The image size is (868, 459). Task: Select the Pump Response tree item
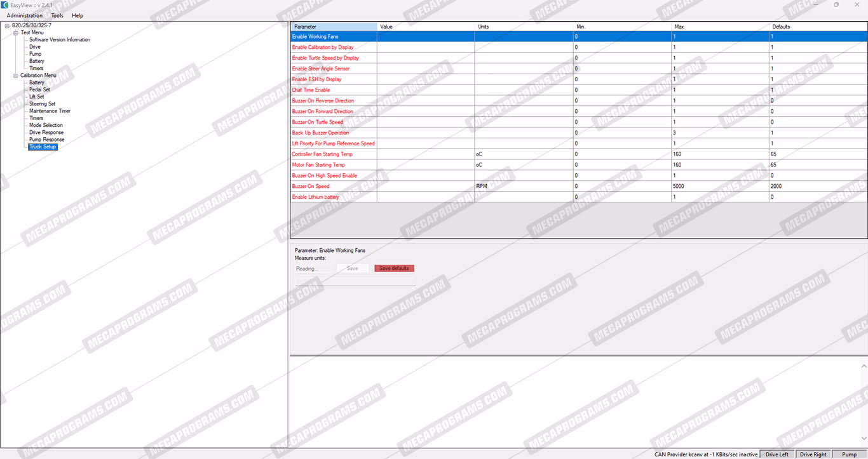[46, 140]
